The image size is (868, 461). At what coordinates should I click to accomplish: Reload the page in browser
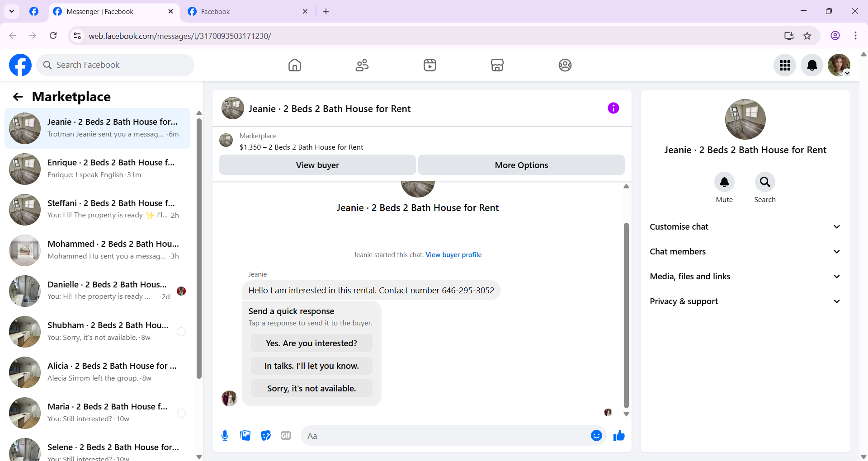coord(53,36)
